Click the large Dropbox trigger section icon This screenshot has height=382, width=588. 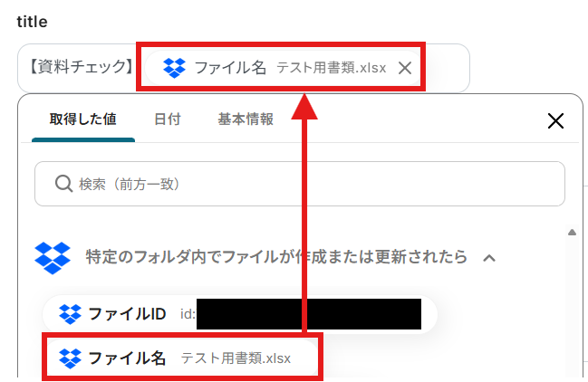[53, 258]
